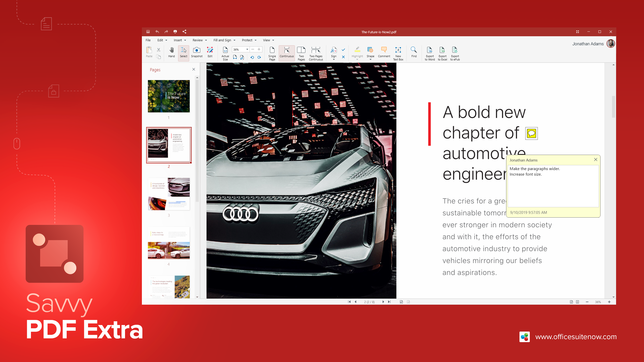This screenshot has height=362, width=644.
Task: Select the New Text Box tool
Action: [398, 53]
